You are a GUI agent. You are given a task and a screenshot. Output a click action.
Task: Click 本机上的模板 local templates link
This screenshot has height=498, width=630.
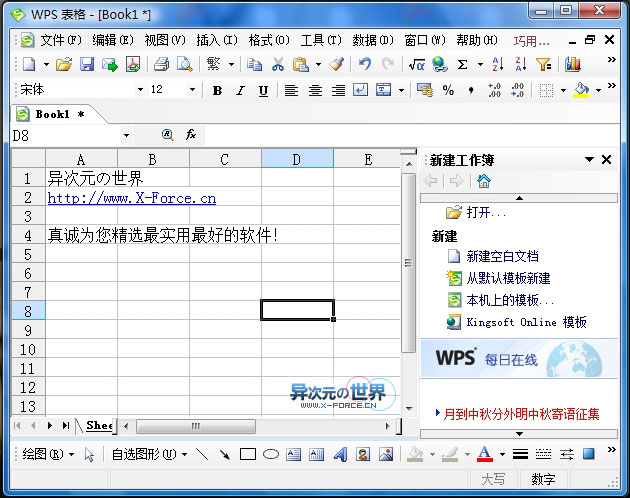point(509,300)
